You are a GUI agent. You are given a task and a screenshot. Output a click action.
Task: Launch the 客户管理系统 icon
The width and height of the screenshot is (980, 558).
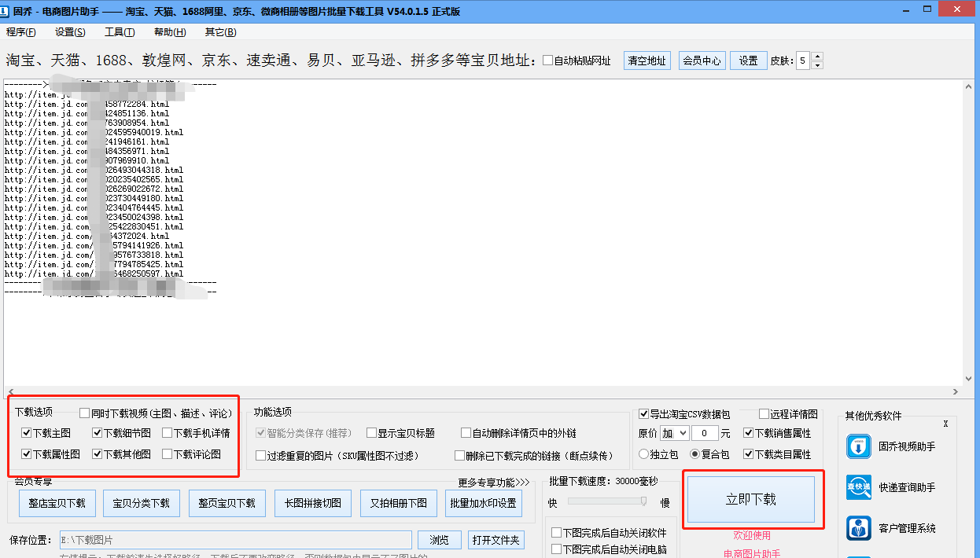tap(859, 528)
